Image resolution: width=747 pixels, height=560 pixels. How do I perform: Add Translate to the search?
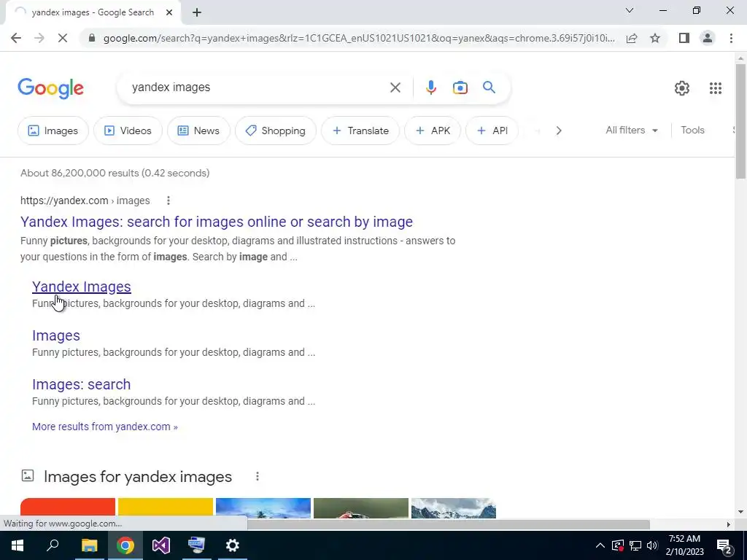(x=360, y=131)
